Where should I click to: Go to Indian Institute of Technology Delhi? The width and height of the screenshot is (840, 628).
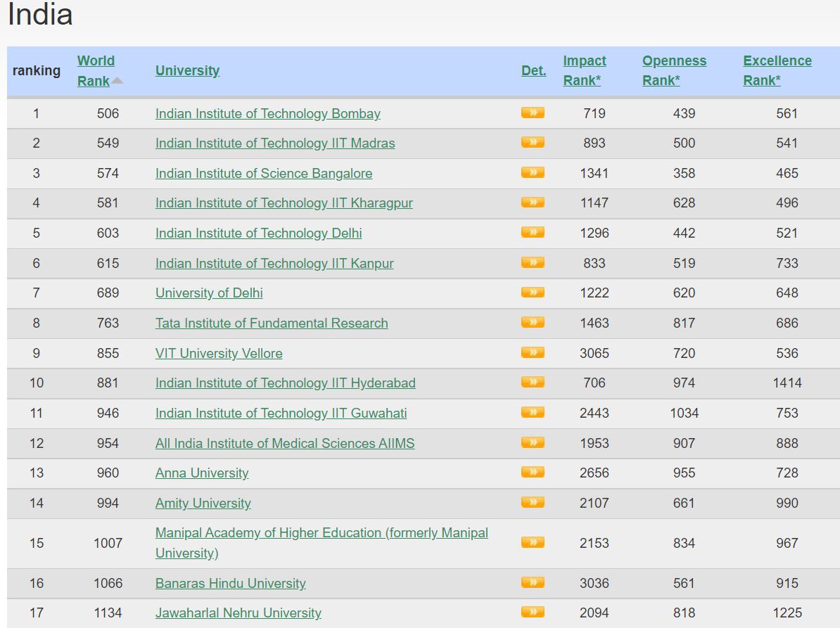point(259,233)
